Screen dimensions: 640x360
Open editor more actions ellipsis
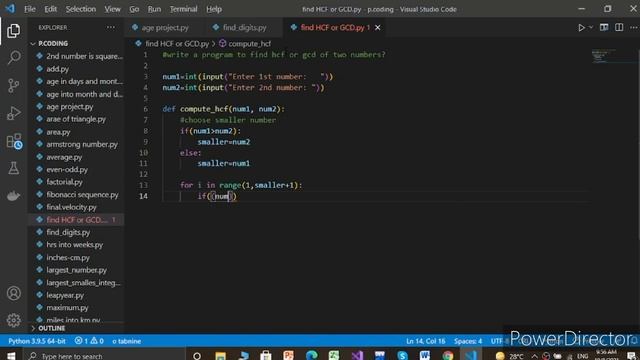tap(633, 27)
